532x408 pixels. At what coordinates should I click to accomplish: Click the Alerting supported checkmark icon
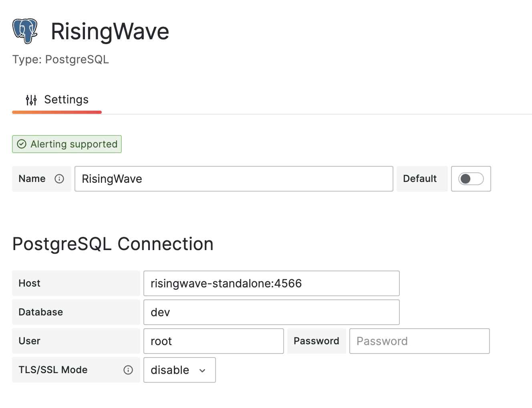tap(22, 144)
